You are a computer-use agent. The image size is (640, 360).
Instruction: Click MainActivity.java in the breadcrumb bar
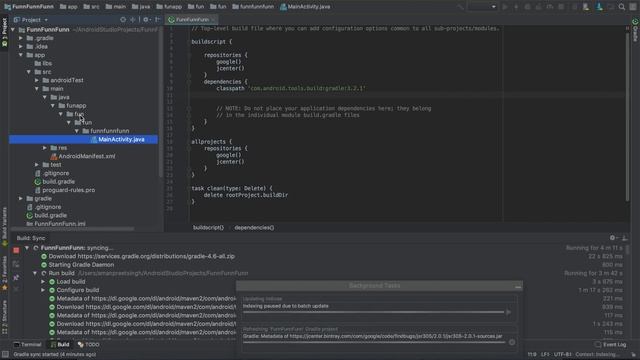(x=305, y=7)
